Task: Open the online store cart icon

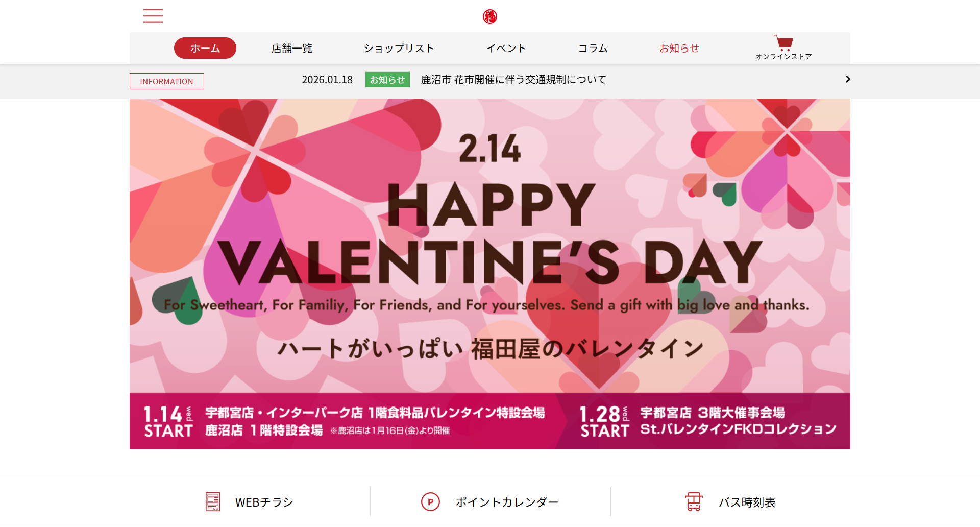Action: (x=783, y=42)
